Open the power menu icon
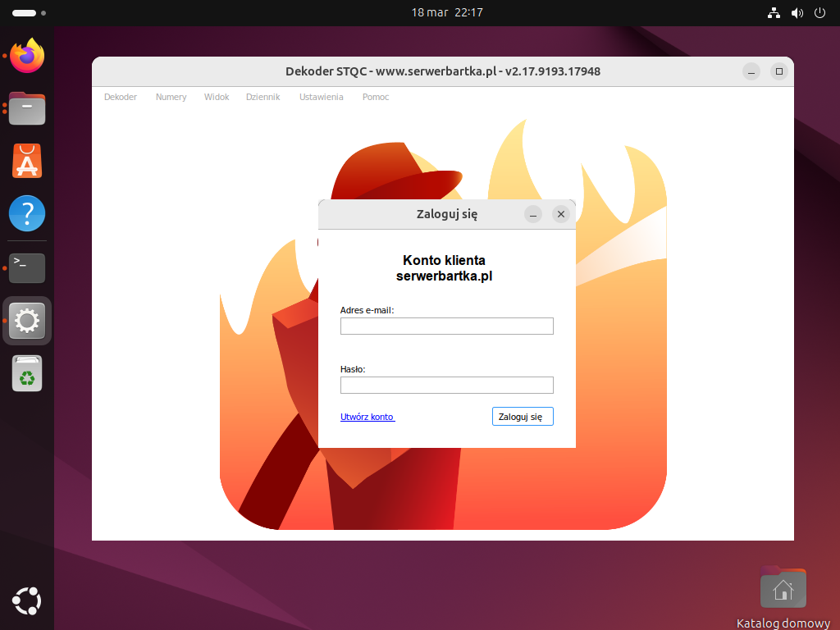This screenshot has width=840, height=630. pyautogui.click(x=819, y=13)
